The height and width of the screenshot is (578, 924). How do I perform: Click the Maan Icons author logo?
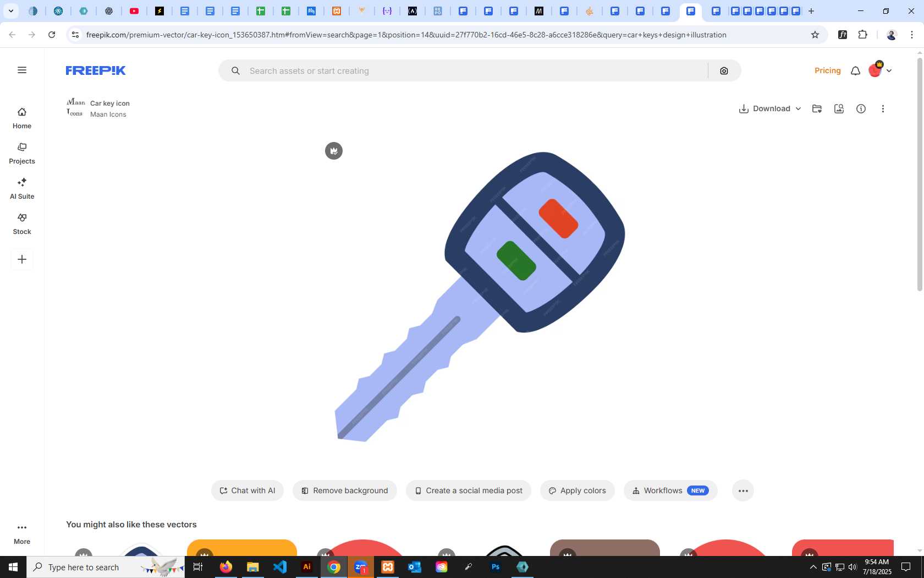click(76, 108)
